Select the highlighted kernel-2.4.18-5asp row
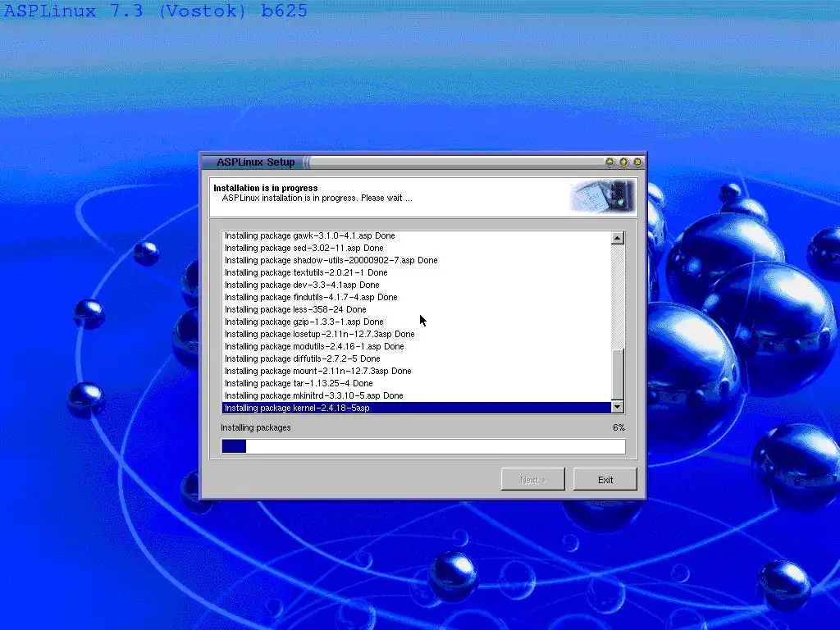This screenshot has width=840, height=630. click(x=416, y=408)
